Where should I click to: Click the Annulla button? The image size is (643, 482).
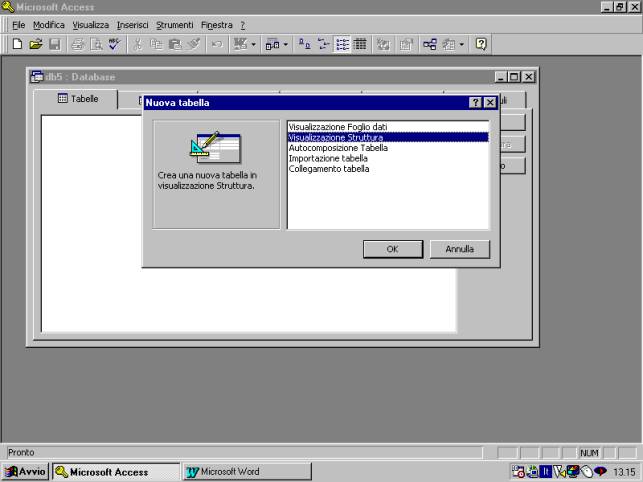pos(460,249)
